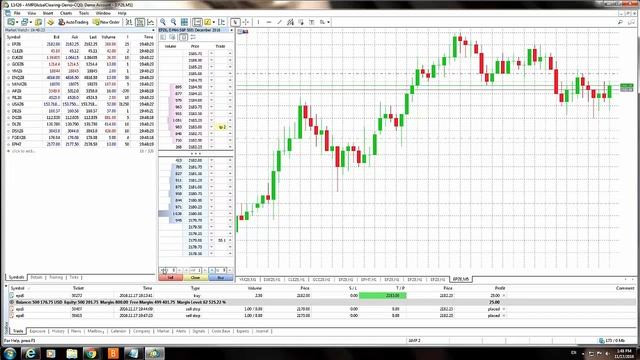Click the yellow pending order marker in depth of market
The width and height of the screenshot is (640, 360).
pos(222,127)
